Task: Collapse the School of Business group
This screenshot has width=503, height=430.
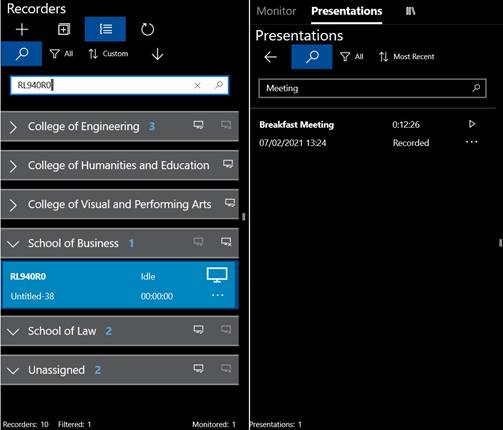Action: (13, 244)
